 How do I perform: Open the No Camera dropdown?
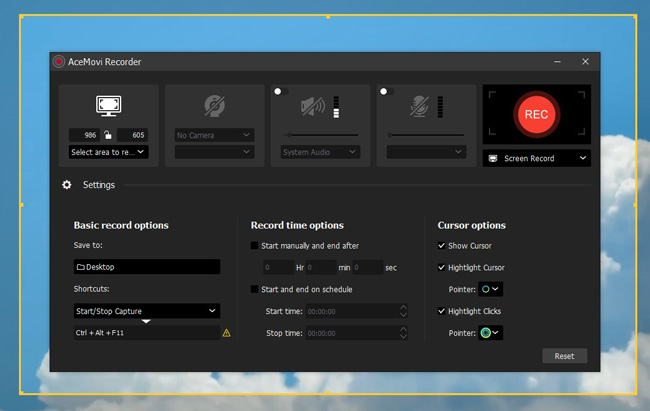(x=214, y=135)
